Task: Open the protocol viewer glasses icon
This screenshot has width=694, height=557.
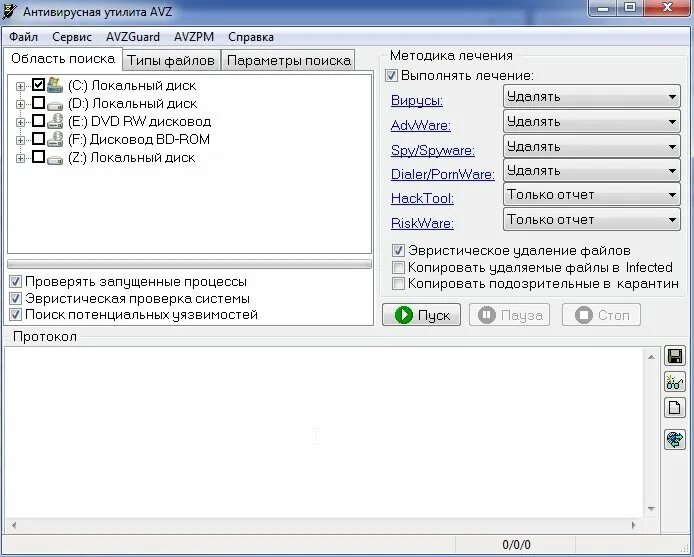Action: (x=675, y=382)
